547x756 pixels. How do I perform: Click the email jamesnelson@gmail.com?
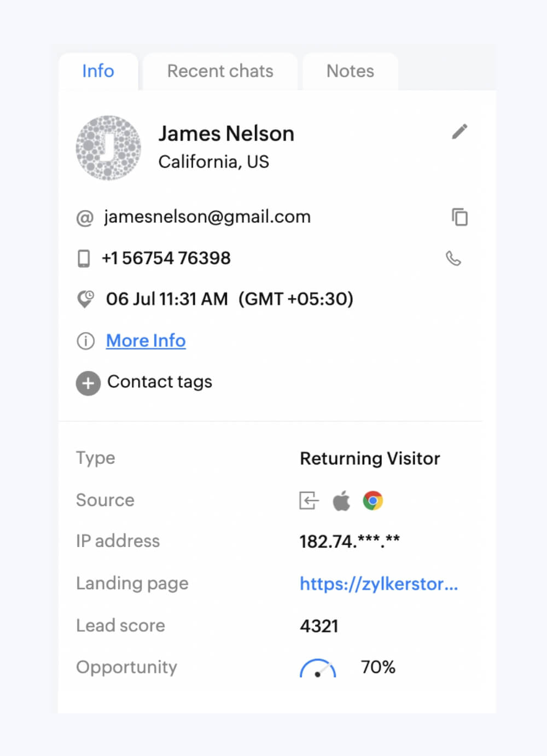[x=207, y=217]
